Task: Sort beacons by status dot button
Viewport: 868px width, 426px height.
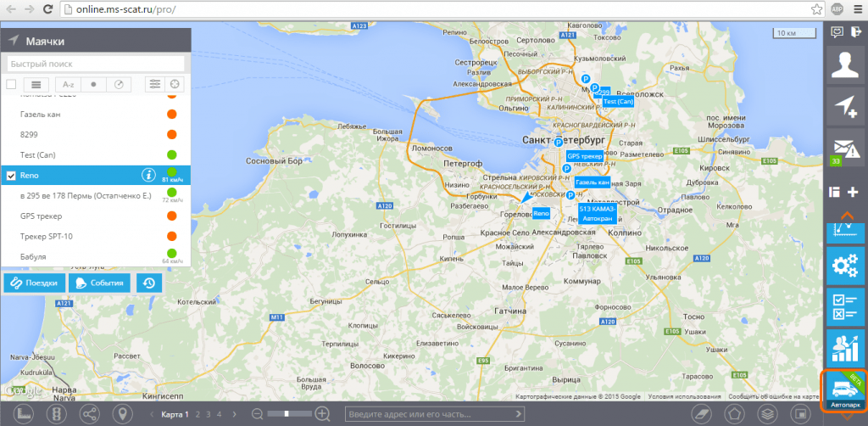Action: 93,84
